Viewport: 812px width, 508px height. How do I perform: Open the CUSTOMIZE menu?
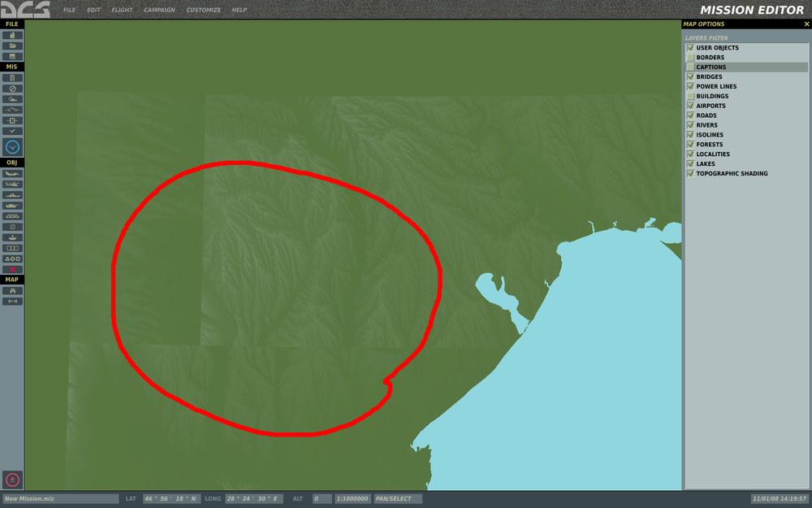[x=202, y=10]
